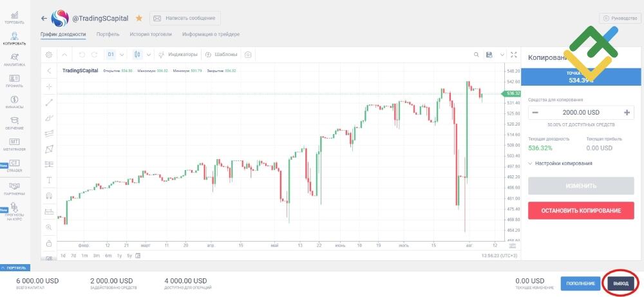Expand the timeframe dropdown arrow
This screenshot has height=297, width=644.
(122, 55)
